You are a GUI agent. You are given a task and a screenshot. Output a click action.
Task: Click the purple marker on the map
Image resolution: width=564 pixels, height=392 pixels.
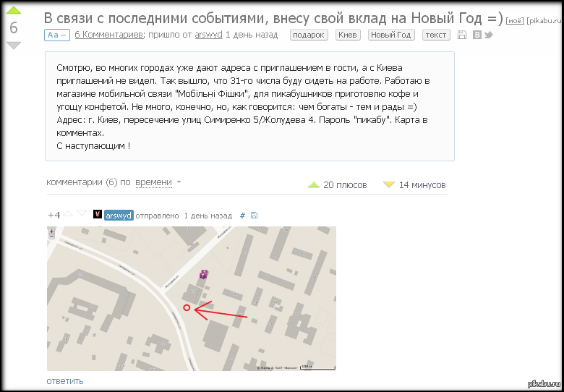(x=204, y=274)
